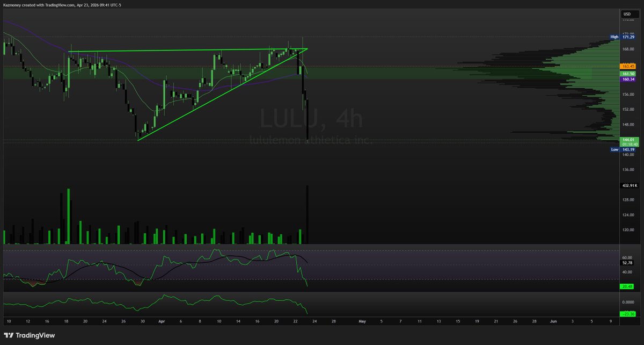This screenshot has height=345, width=644.
Task: Click the 40.00 RSI axis tick
Action: tap(626, 271)
